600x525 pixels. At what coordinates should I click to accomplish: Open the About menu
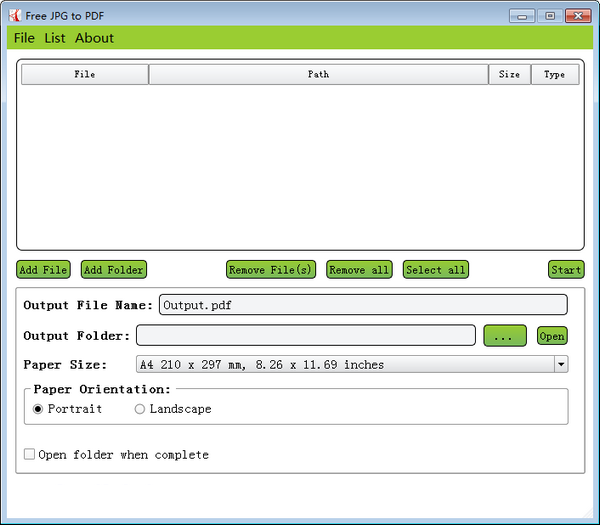[94, 38]
